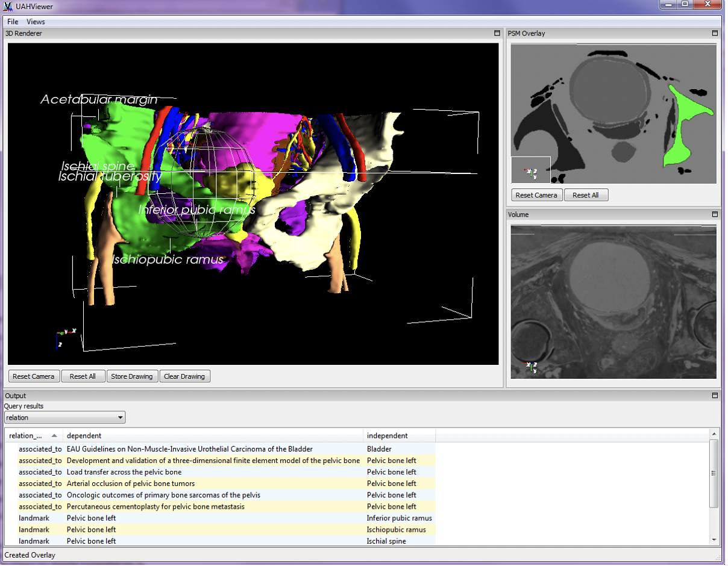Click the UAHViewer application icon in the title bar

pos(7,6)
